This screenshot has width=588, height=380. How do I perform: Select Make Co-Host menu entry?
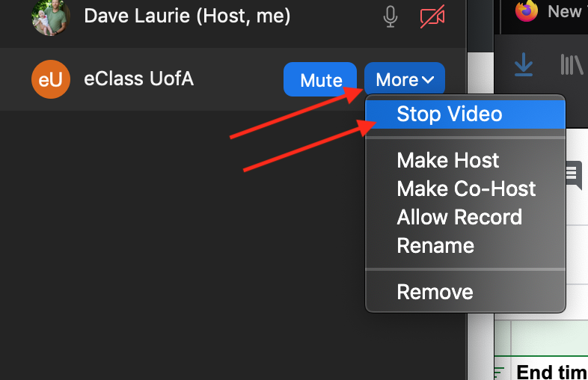click(x=465, y=189)
